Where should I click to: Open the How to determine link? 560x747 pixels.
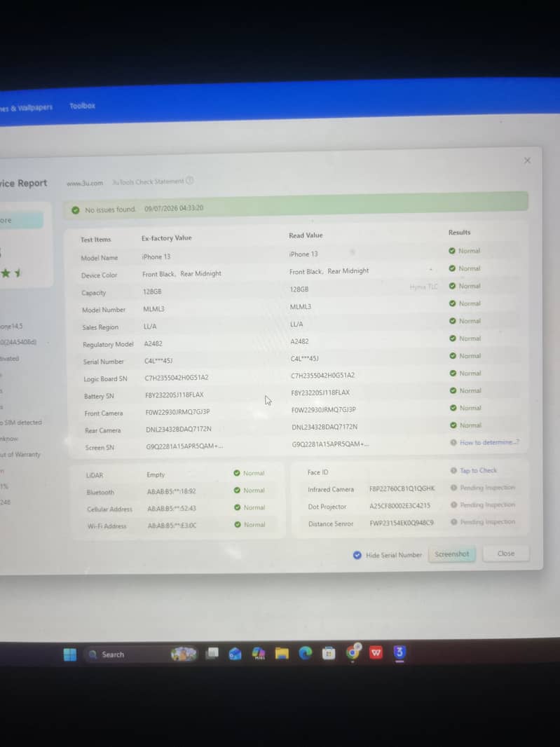coord(489,442)
